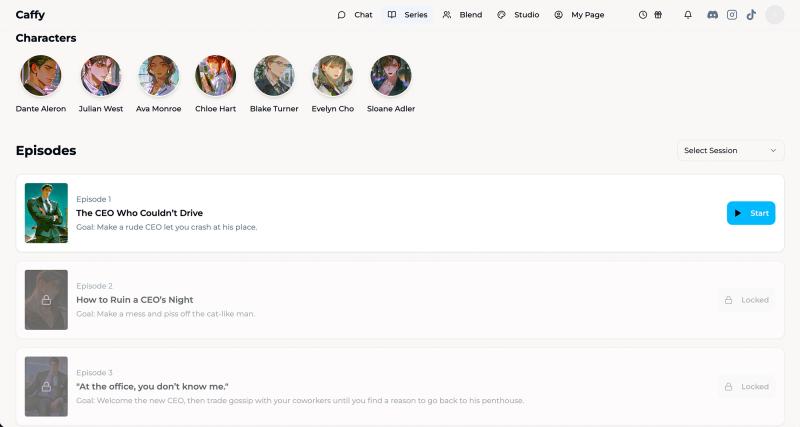Open Episode 1 cover thumbnail

coord(46,213)
